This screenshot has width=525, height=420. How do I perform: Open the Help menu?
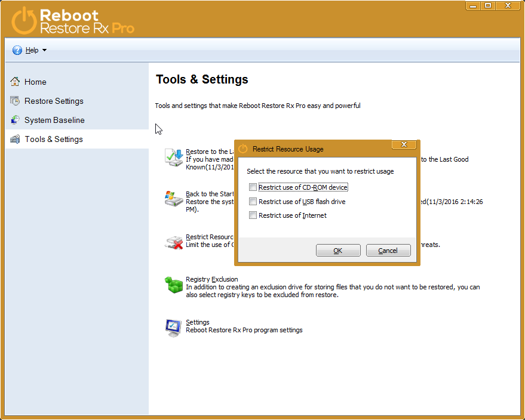[32, 50]
